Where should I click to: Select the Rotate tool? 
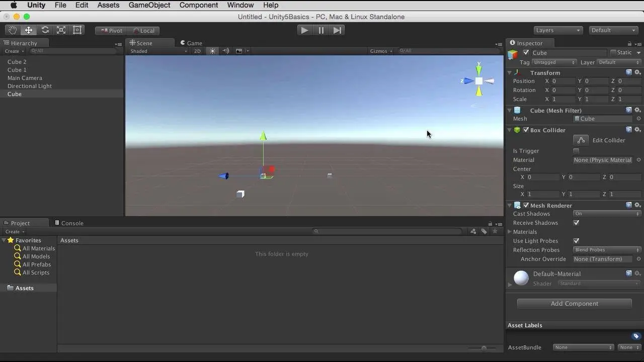pos(45,30)
